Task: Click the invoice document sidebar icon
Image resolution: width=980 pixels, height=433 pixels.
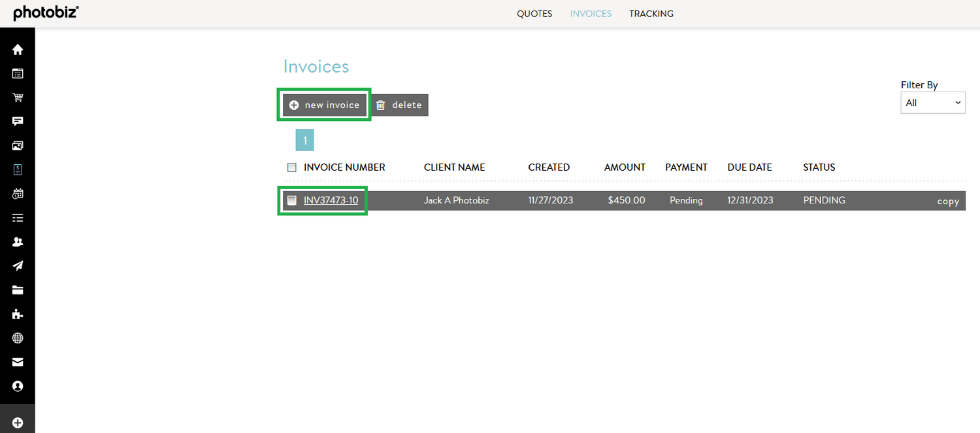Action: [x=18, y=169]
